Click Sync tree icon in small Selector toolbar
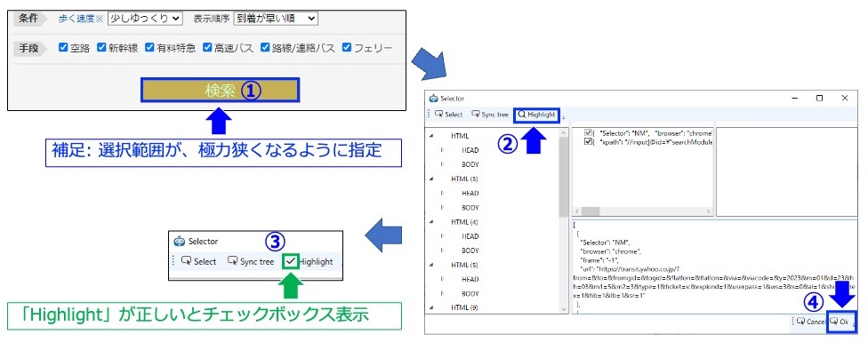This screenshot has height=342, width=868. [251, 261]
